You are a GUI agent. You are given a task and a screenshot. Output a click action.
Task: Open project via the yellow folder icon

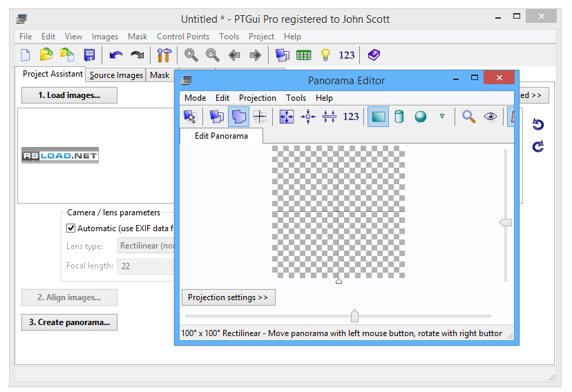point(46,55)
